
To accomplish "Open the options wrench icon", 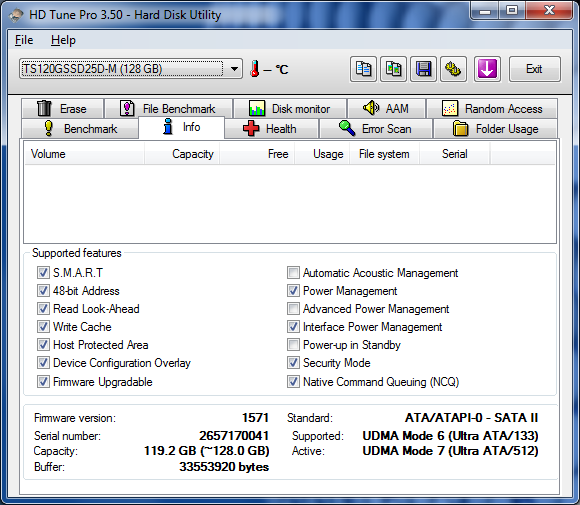I will 453,69.
